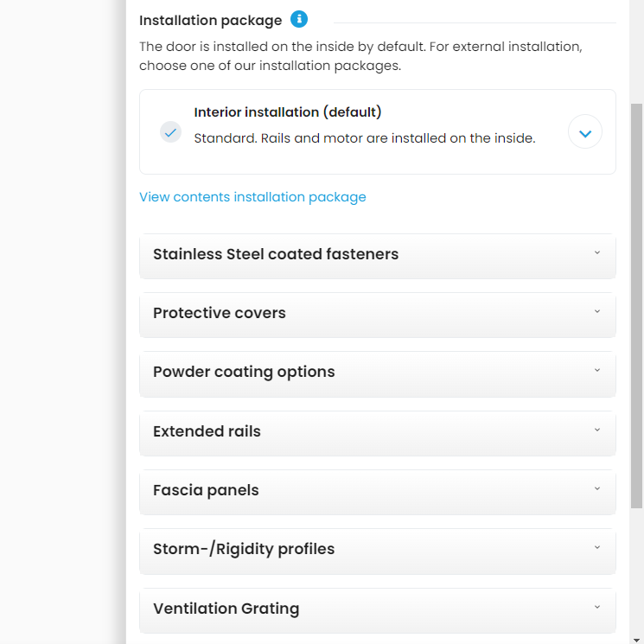Click the vertical page scrollbar
Viewport: 644px width, 644px height.
(637, 303)
